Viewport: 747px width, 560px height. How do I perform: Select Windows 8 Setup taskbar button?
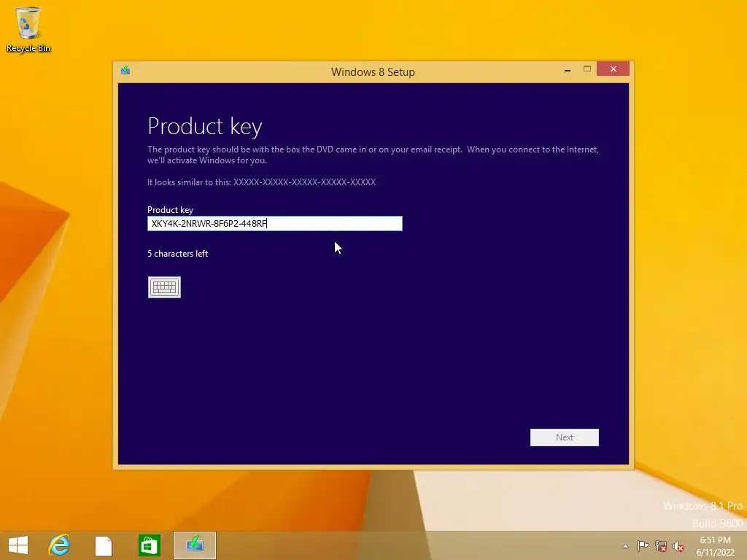click(194, 545)
